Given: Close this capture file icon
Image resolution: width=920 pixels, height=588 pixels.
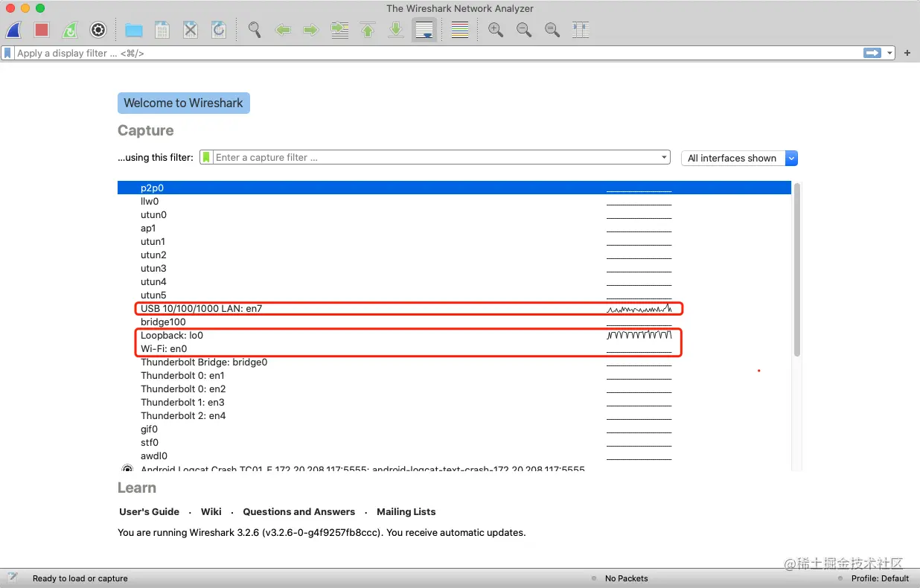Looking at the screenshot, I should click(191, 30).
